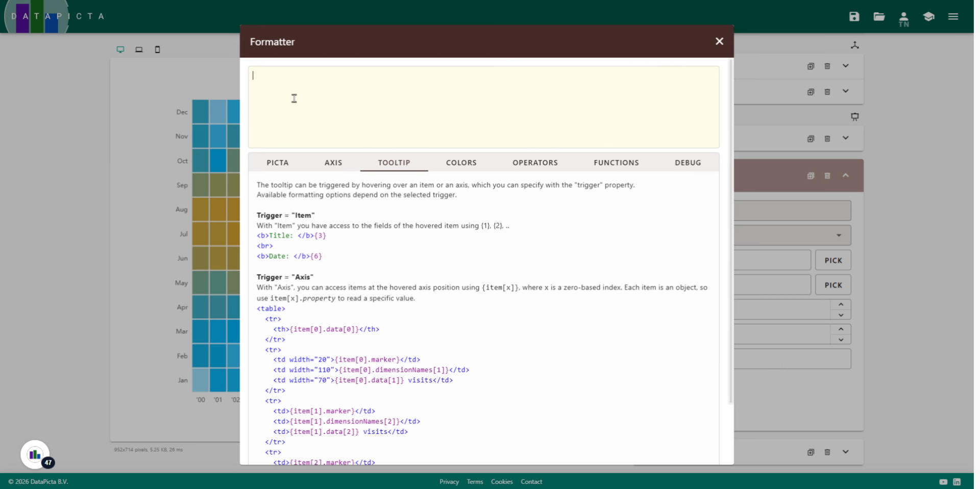Duplicate the second right-panel row
This screenshot has width=980, height=489.
point(811,92)
